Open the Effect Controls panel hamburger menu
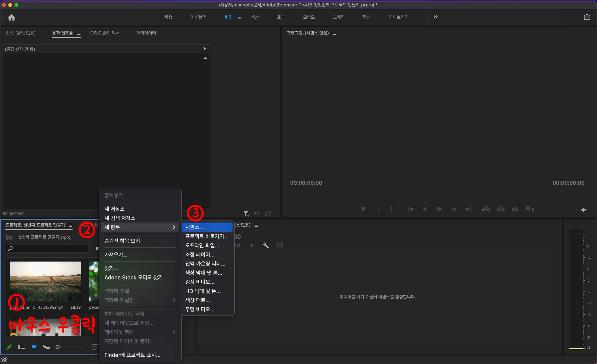Viewport: 597px width, 364px height. 79,33
